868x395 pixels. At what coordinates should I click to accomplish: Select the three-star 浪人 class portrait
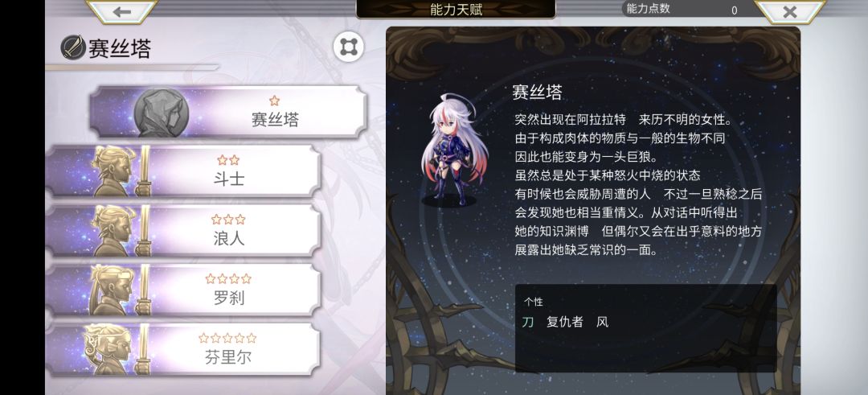117,230
